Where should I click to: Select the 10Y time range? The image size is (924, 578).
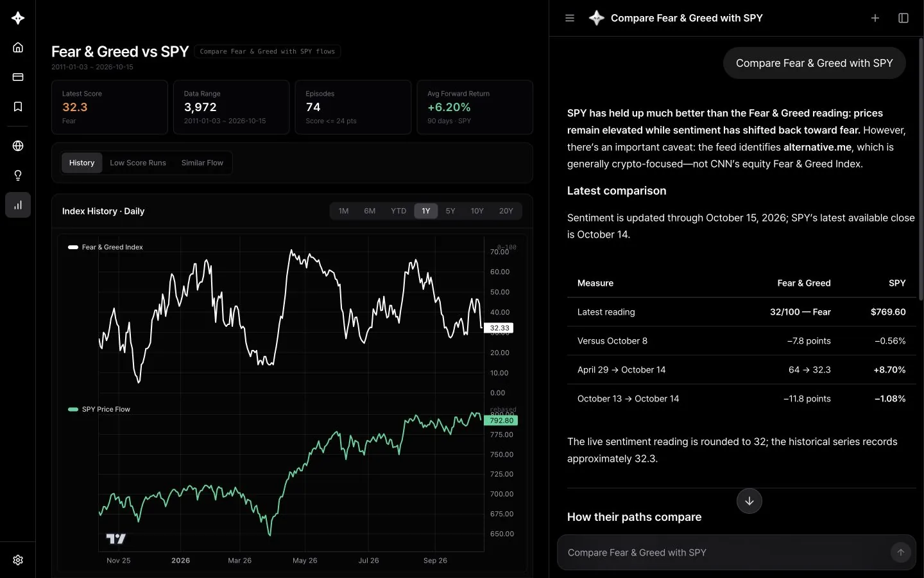[x=477, y=211]
